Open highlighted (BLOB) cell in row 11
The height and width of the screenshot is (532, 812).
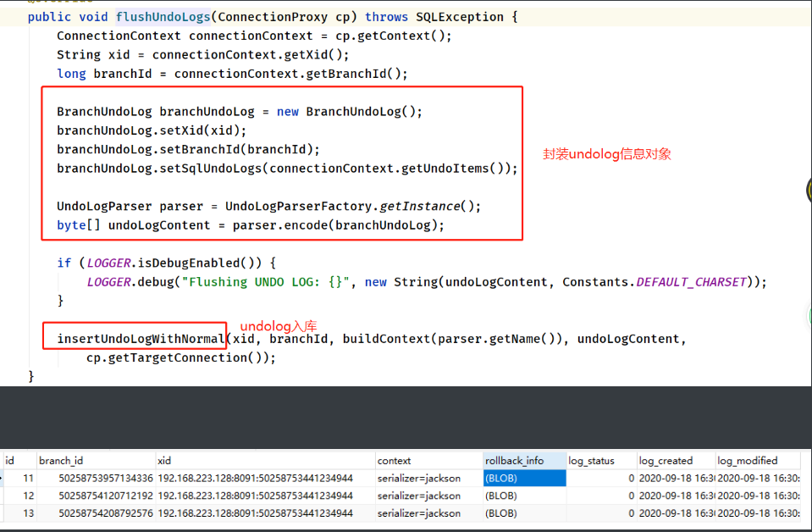tap(525, 478)
